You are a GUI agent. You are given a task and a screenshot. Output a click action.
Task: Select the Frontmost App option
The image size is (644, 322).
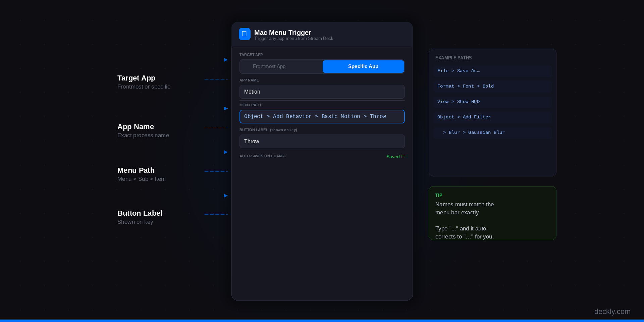pos(281,66)
